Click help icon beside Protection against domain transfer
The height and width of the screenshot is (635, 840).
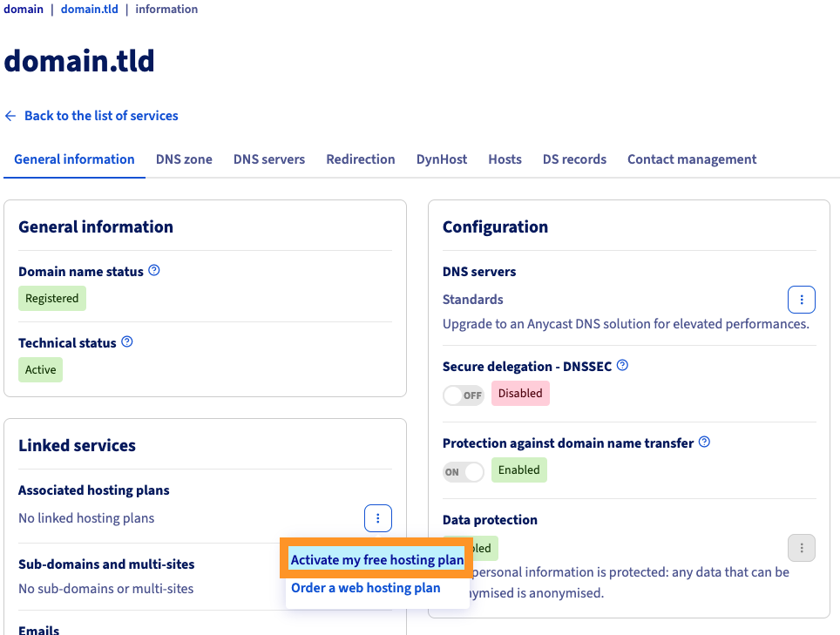pos(704,442)
